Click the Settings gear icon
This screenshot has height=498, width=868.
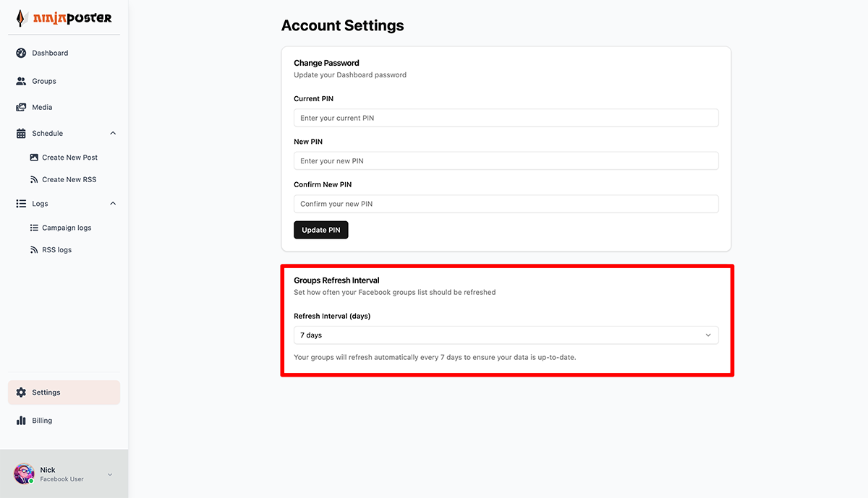pyautogui.click(x=21, y=392)
